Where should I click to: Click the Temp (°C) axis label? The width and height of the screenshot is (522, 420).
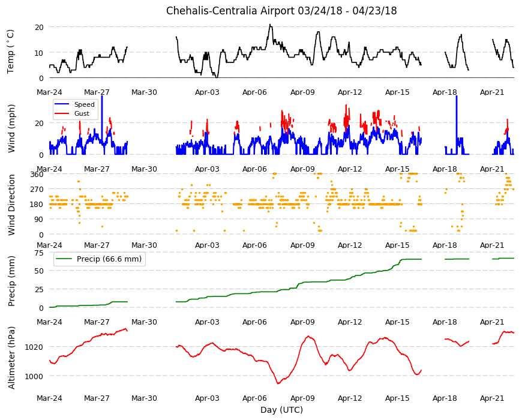(x=11, y=52)
